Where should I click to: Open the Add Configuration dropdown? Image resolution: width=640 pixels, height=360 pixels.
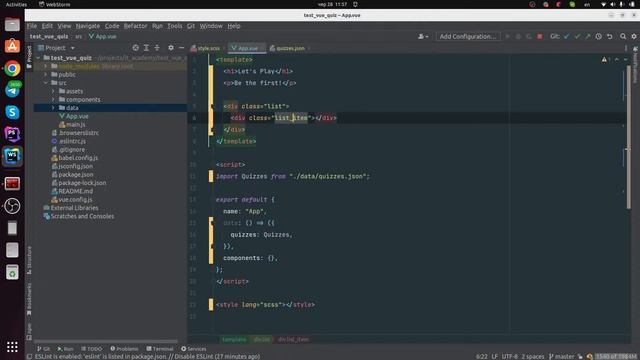click(468, 36)
